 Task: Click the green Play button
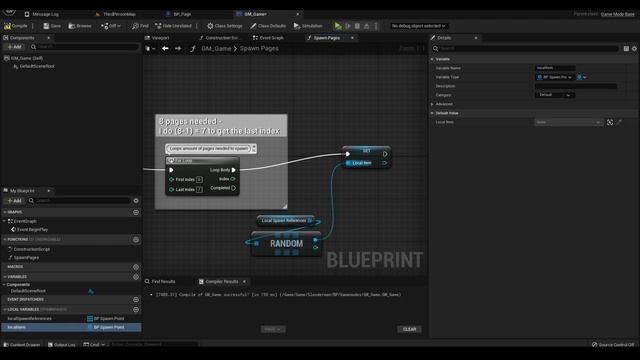coord(338,26)
